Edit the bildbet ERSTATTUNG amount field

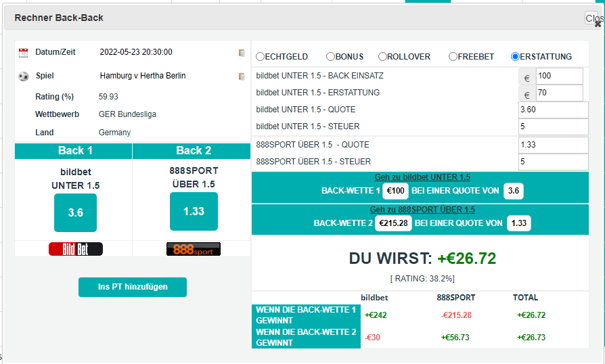tap(560, 93)
